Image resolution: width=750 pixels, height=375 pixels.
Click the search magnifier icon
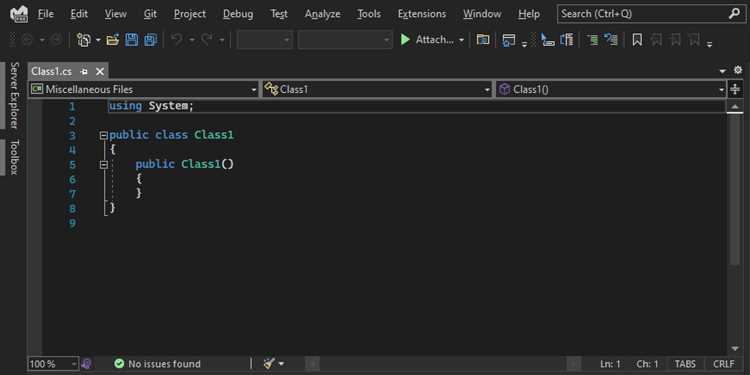(x=734, y=14)
